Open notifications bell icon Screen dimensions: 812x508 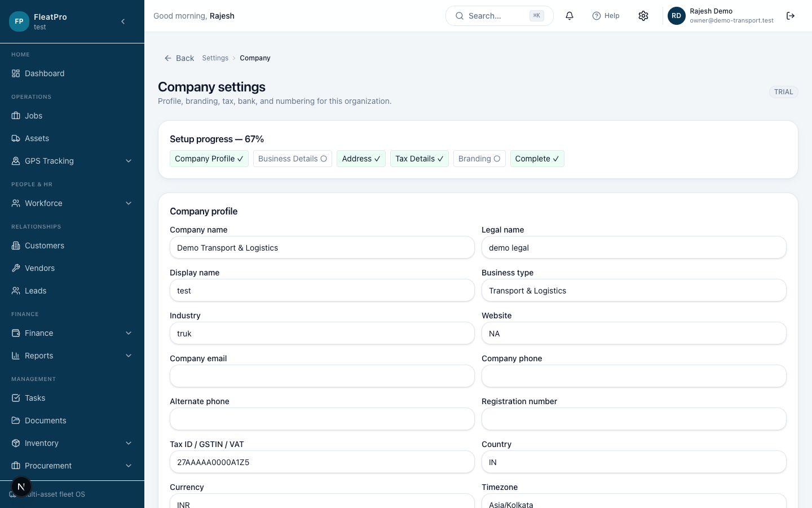pyautogui.click(x=570, y=16)
